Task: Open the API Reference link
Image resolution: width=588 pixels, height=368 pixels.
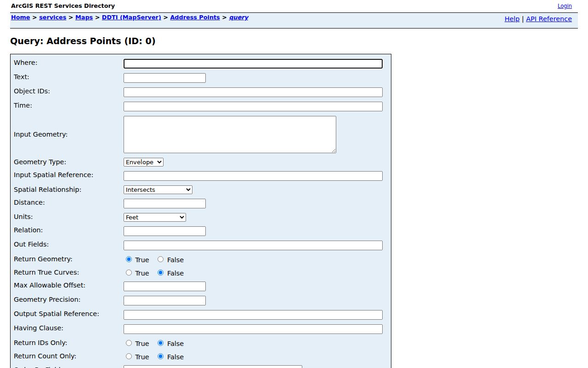Action: pos(549,19)
